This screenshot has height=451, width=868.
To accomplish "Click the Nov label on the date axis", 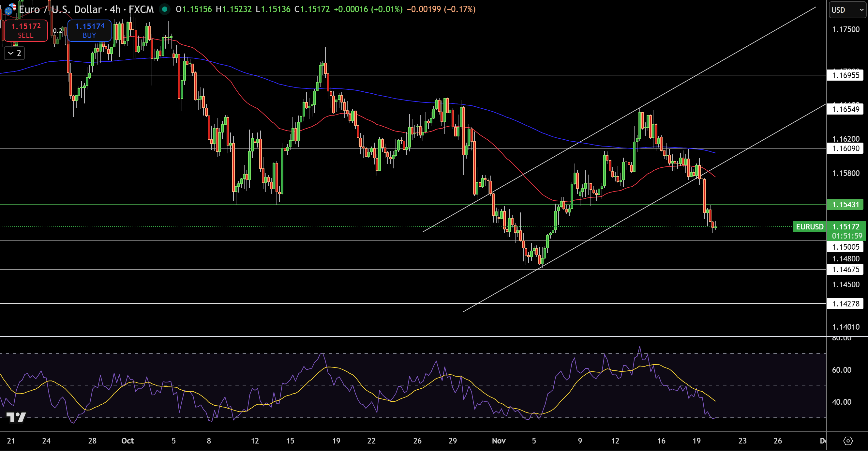I will pos(499,441).
